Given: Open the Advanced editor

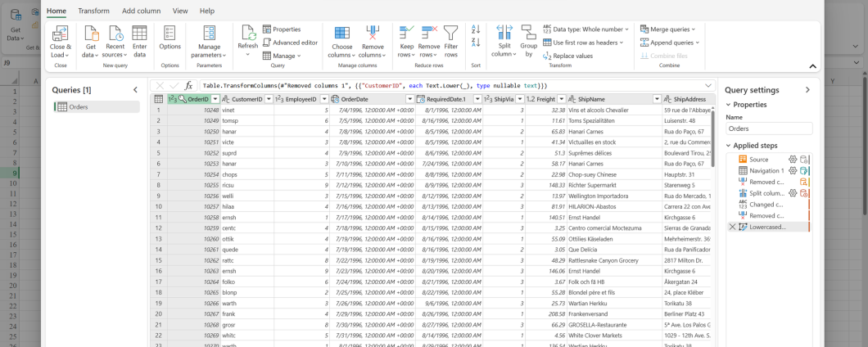Looking at the screenshot, I should [x=290, y=43].
